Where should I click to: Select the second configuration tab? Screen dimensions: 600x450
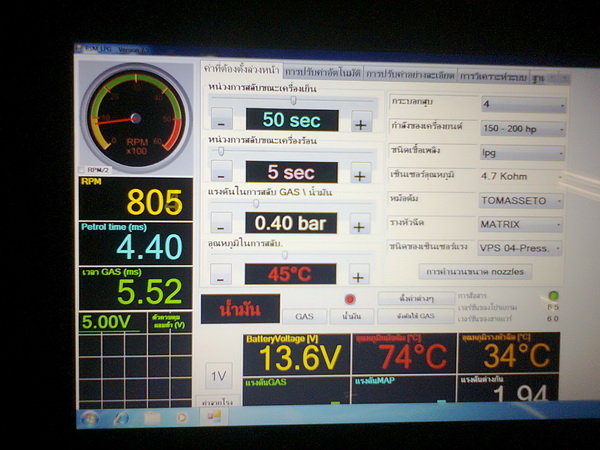click(322, 73)
